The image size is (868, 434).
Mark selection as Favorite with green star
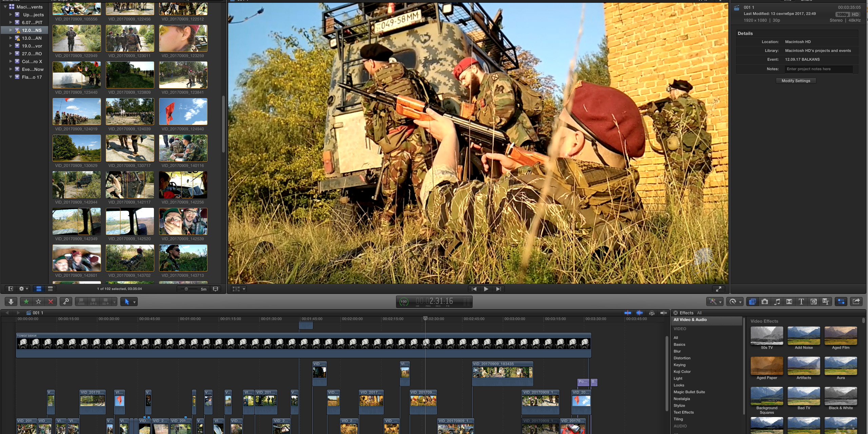pyautogui.click(x=26, y=301)
